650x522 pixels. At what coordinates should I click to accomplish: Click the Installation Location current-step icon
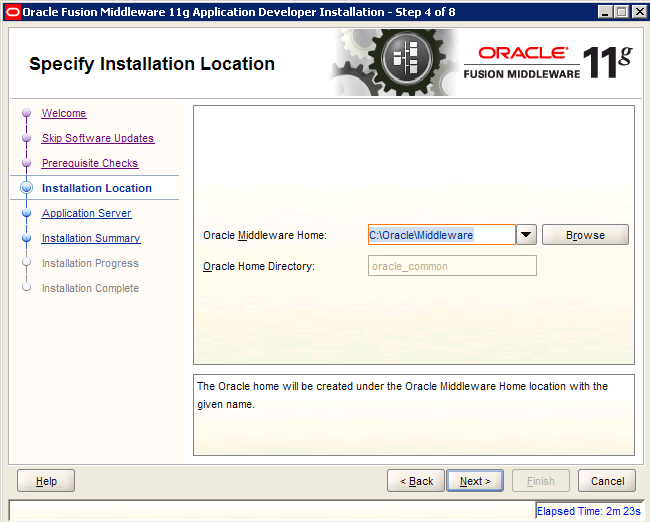[27, 188]
